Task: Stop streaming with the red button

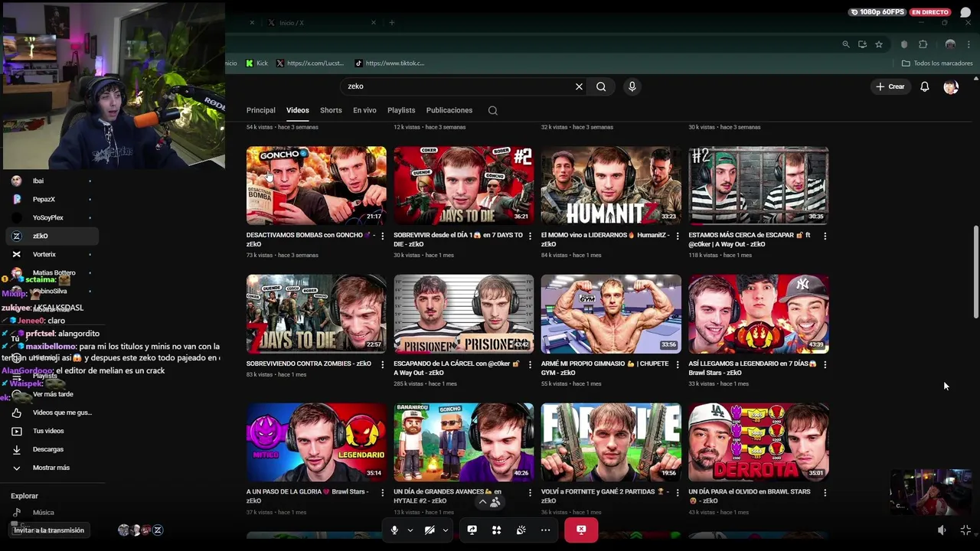Action: tap(581, 530)
